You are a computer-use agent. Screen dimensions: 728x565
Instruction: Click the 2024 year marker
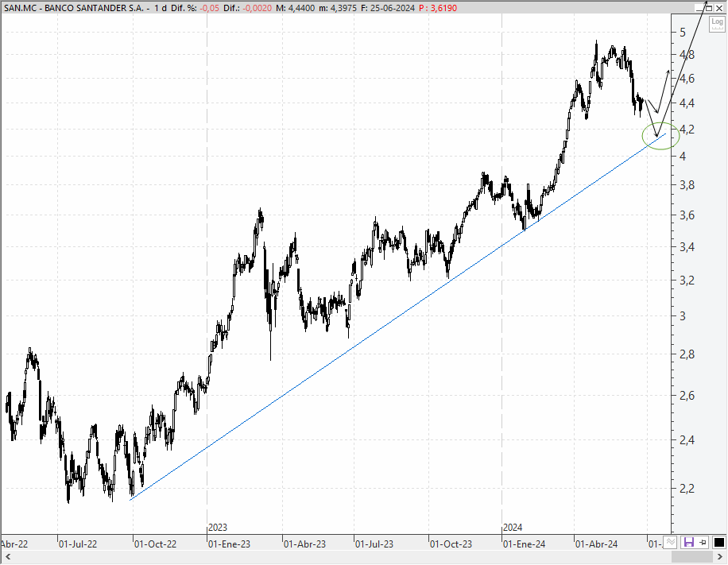coord(513,528)
